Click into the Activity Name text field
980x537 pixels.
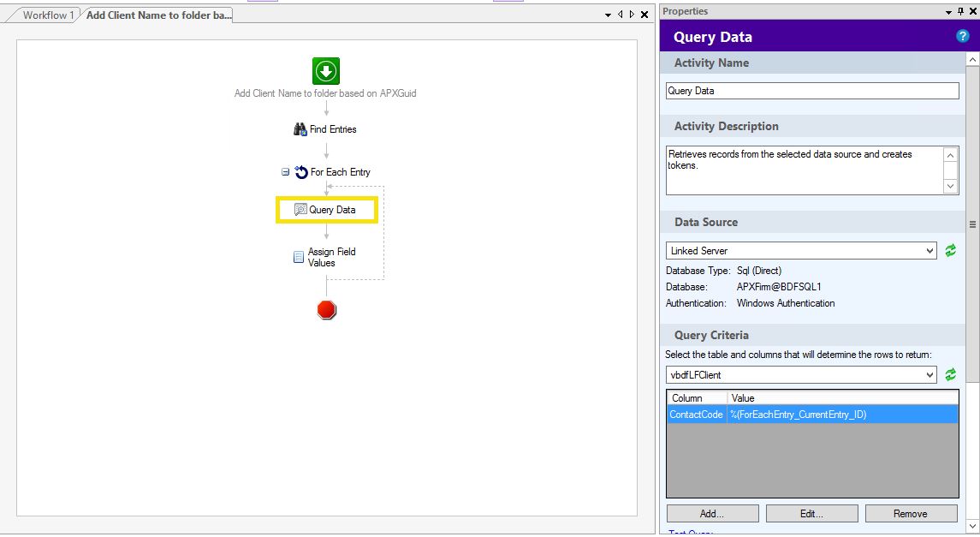click(x=812, y=91)
